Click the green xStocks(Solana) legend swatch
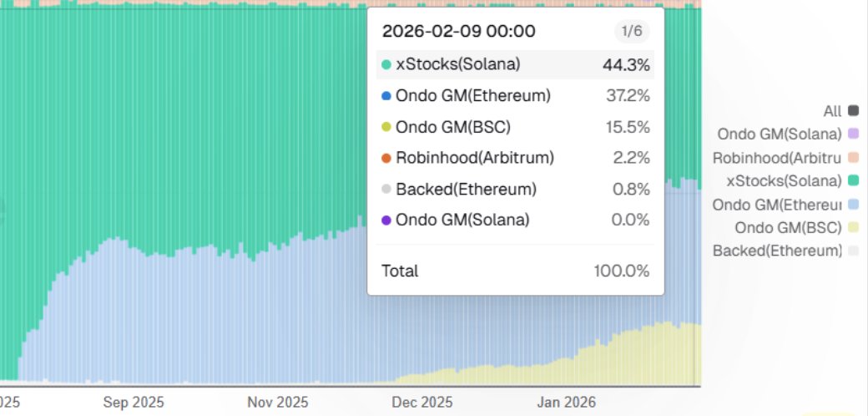The width and height of the screenshot is (868, 416). (853, 180)
